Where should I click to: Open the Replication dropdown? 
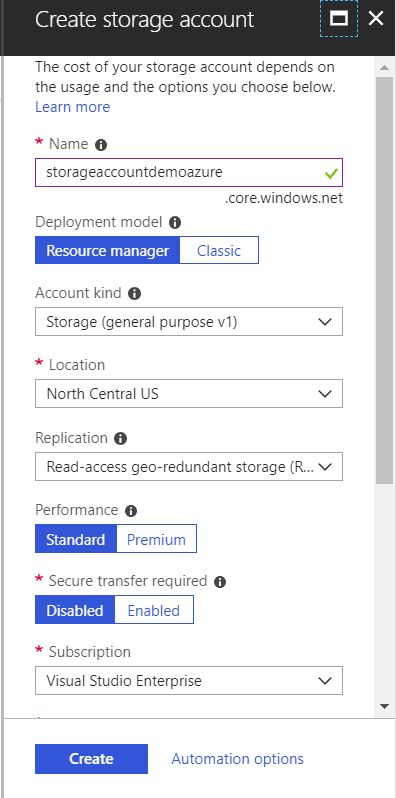[189, 466]
